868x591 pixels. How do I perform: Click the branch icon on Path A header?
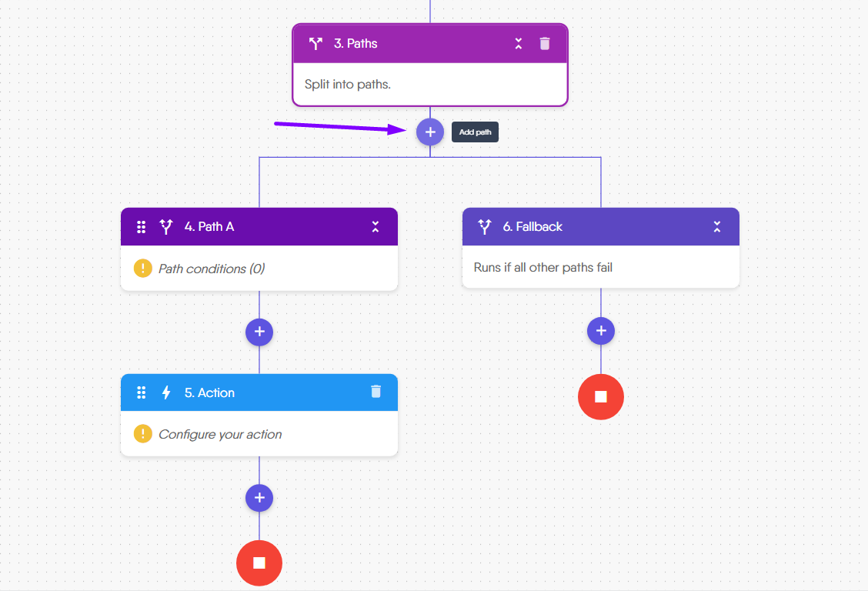point(165,226)
